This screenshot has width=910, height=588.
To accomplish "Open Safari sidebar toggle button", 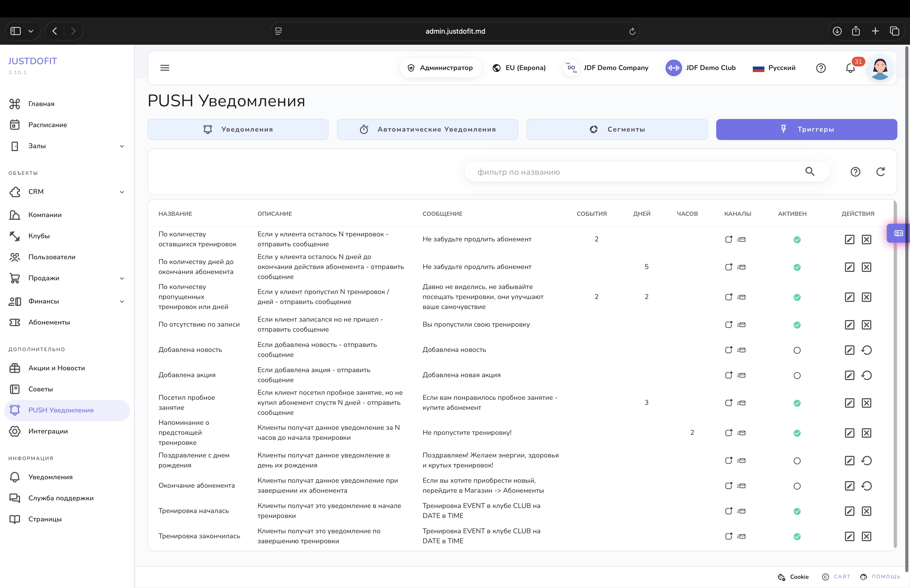I will click(16, 31).
